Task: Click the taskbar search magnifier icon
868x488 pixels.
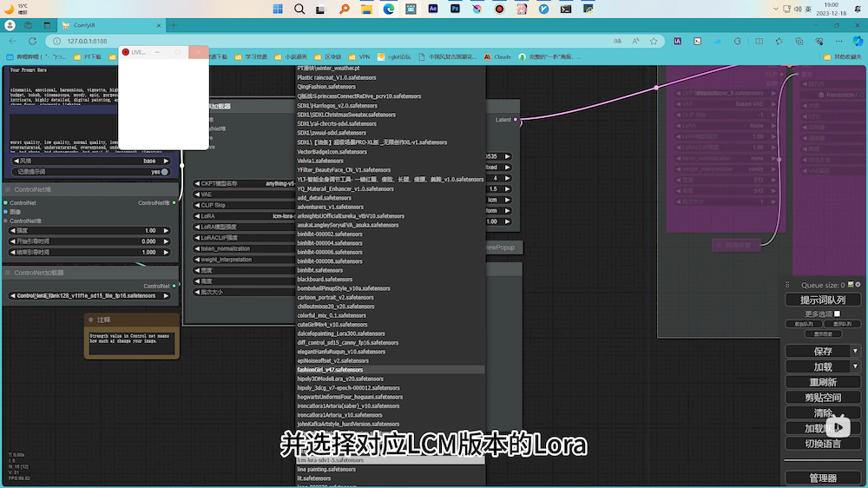Action: [x=300, y=9]
